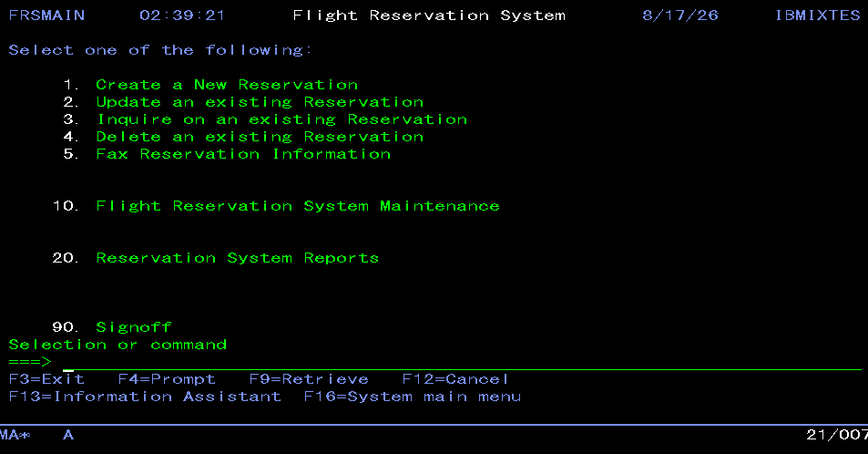The width and height of the screenshot is (868, 454).
Task: Select option 90 Signoff
Action: pyautogui.click(x=133, y=327)
